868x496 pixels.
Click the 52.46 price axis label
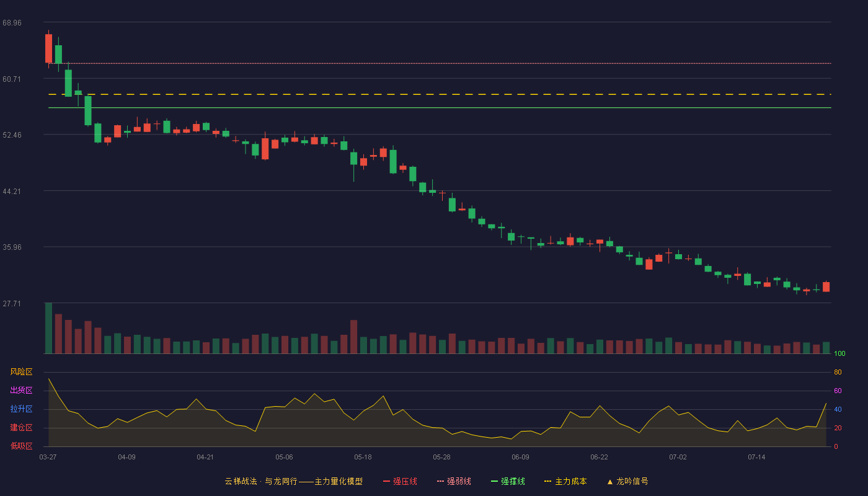click(12, 135)
